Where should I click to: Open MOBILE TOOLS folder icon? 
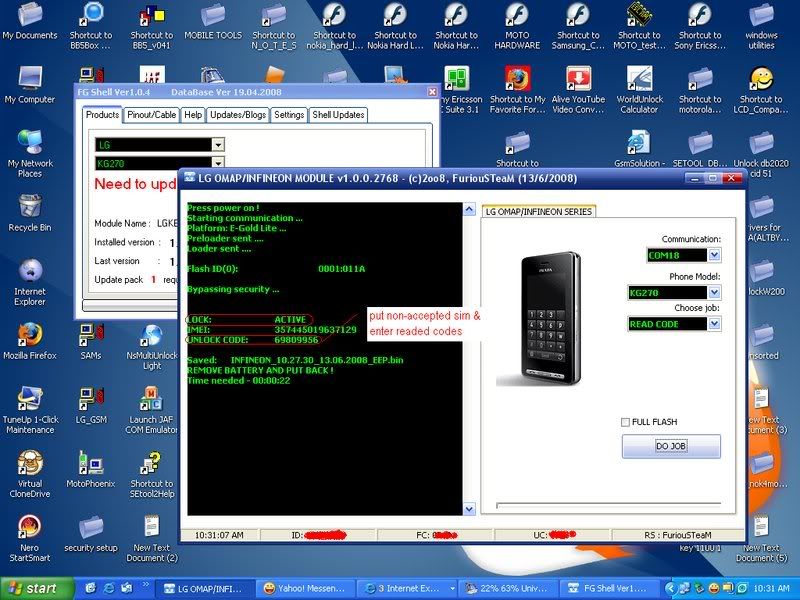[213, 21]
